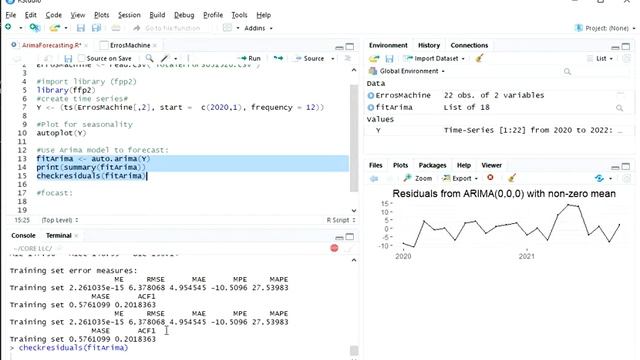Click the workspace panes grid icon
The height and width of the screenshot is (360, 640).
[x=227, y=28]
